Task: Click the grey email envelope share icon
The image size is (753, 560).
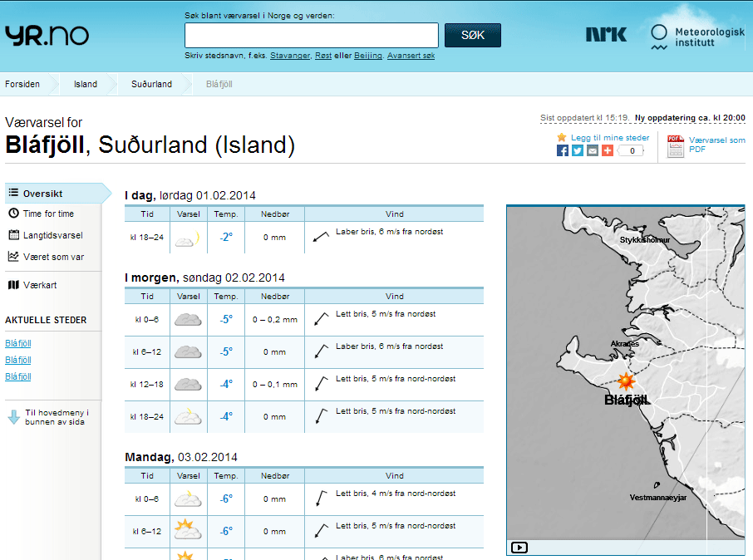Action: [593, 150]
